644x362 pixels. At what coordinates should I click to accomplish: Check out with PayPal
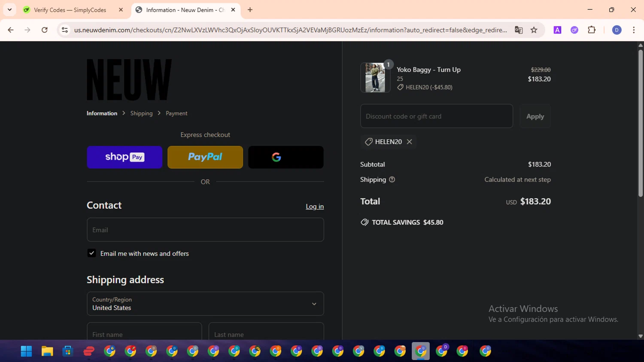point(205,157)
